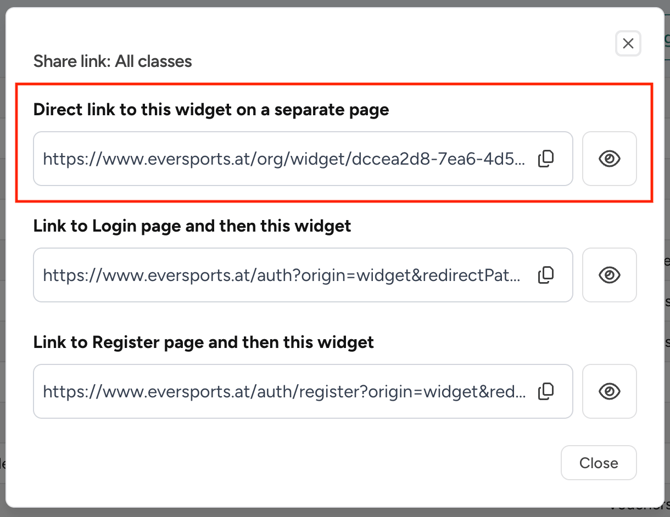Click the 'Share link: All classes' title
670x517 pixels.
coord(112,61)
